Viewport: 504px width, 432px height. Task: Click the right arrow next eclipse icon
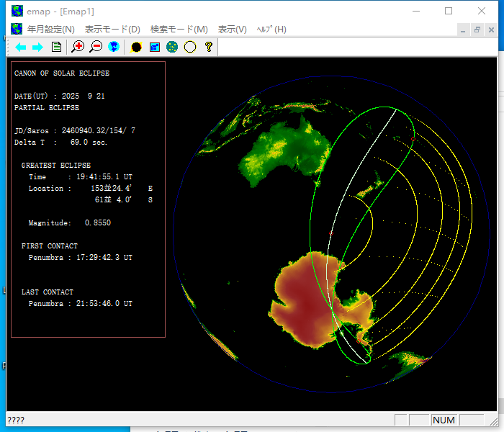[38, 48]
